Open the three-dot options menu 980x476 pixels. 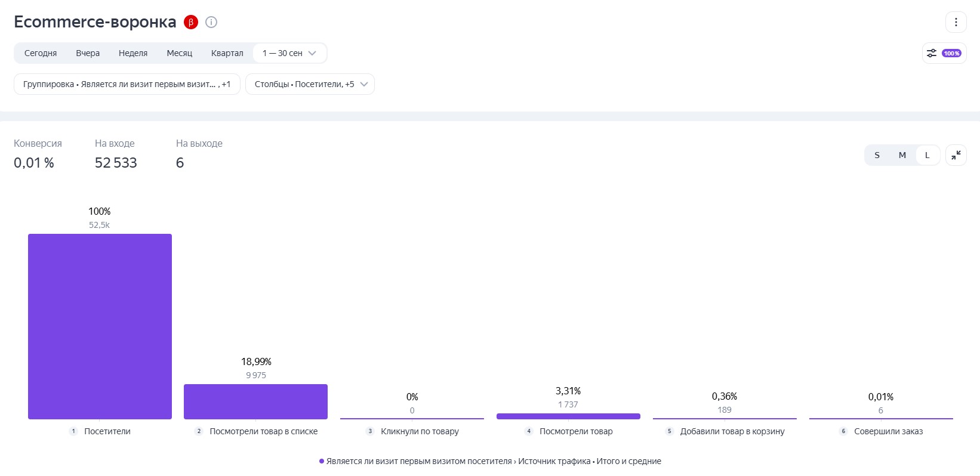point(956,22)
